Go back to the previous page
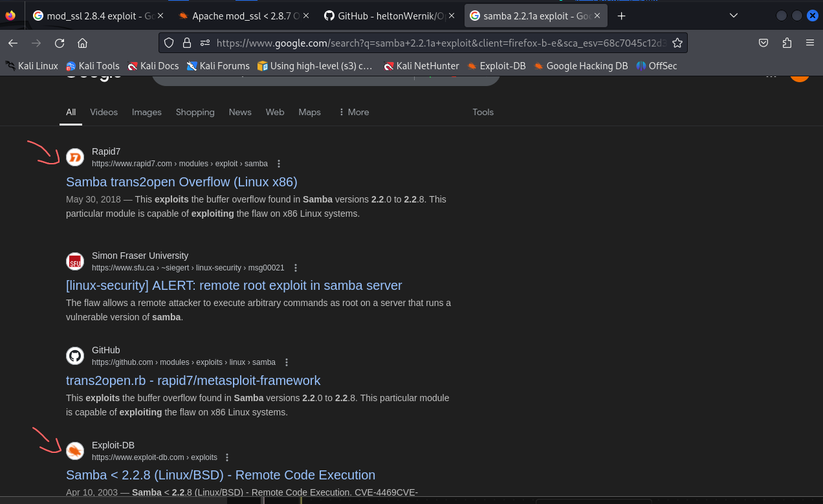Image resolution: width=823 pixels, height=504 pixels. click(13, 43)
